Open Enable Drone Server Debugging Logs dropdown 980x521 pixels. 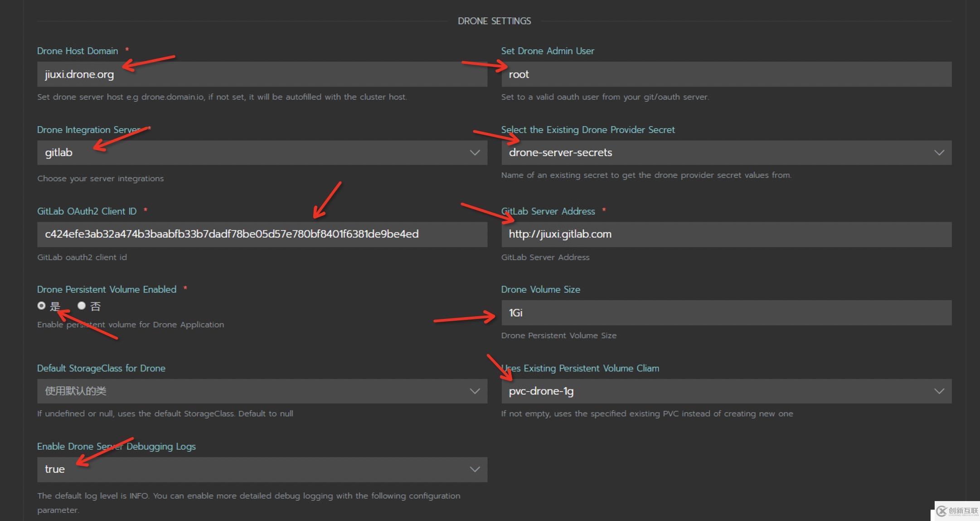(x=262, y=469)
